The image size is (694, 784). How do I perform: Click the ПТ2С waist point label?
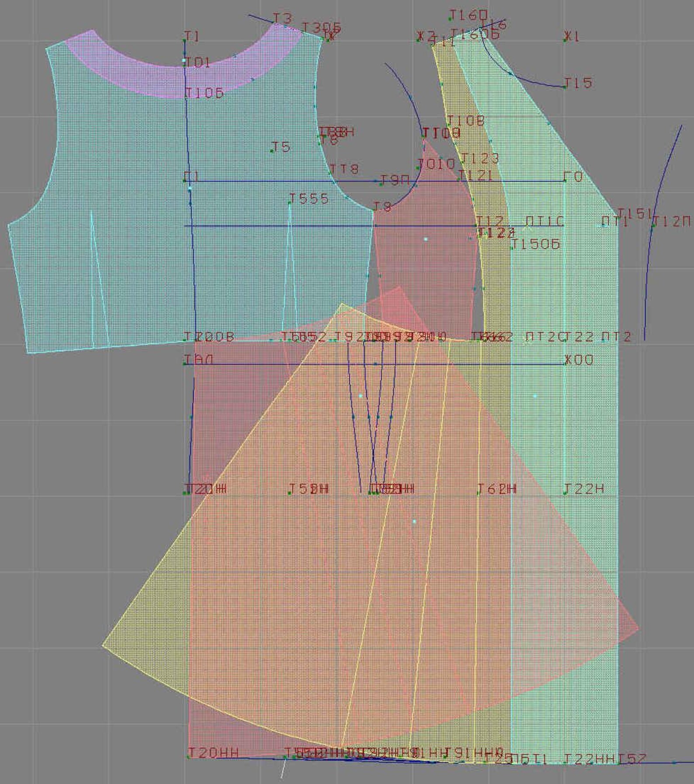point(545,336)
